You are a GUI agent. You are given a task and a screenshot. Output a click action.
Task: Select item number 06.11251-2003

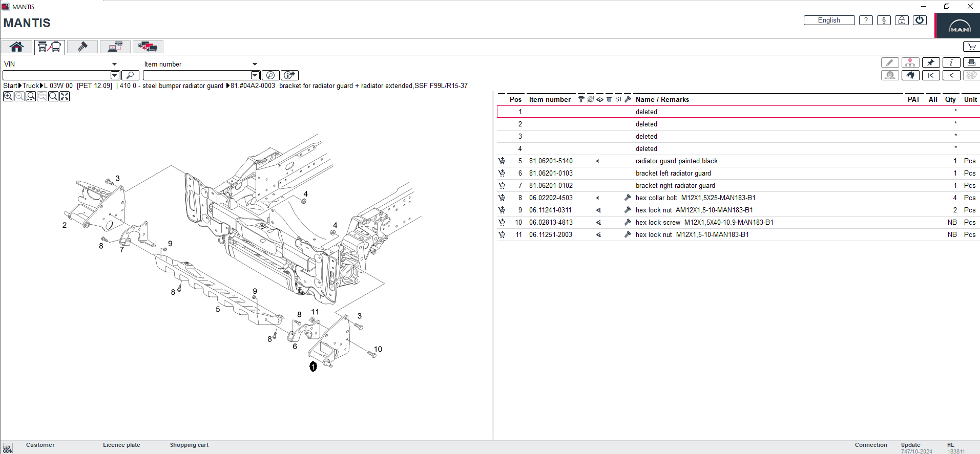point(551,234)
